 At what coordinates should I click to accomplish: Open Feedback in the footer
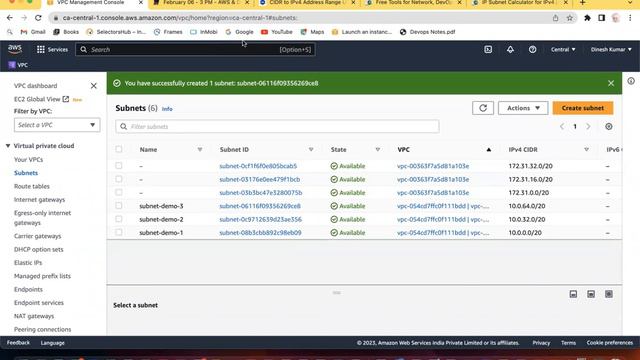[18, 343]
